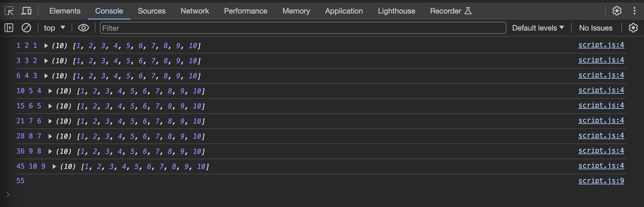Expand the array in the first log row

tap(46, 46)
